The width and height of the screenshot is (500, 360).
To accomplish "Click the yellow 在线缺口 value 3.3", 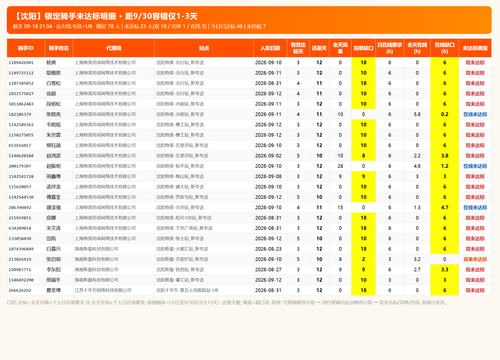I will tap(444, 269).
